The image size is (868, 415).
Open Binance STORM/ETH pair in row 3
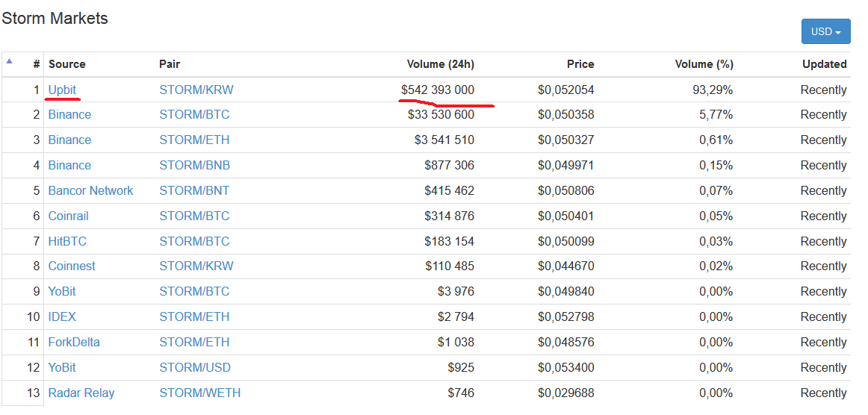coord(194,140)
